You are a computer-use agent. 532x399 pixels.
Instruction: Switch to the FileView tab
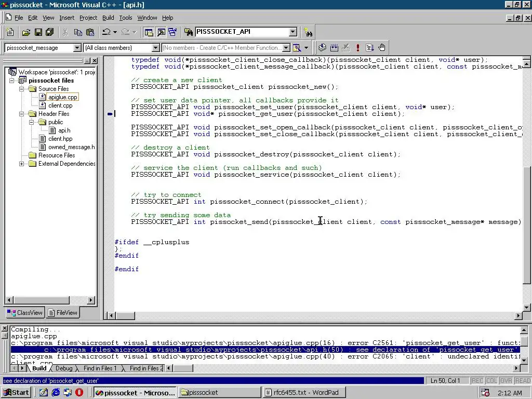(x=63, y=313)
